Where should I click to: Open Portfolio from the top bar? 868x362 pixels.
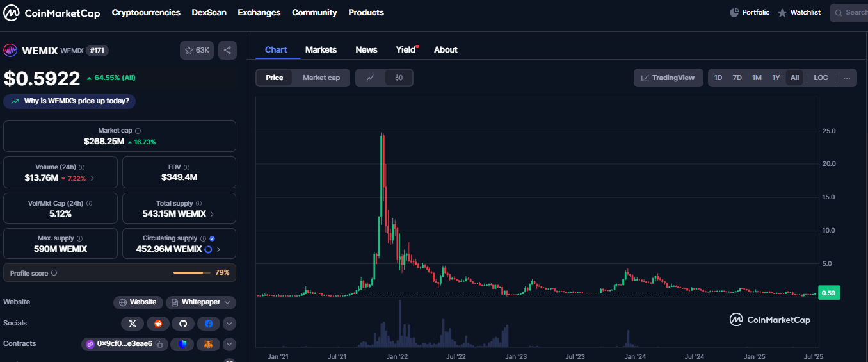750,12
